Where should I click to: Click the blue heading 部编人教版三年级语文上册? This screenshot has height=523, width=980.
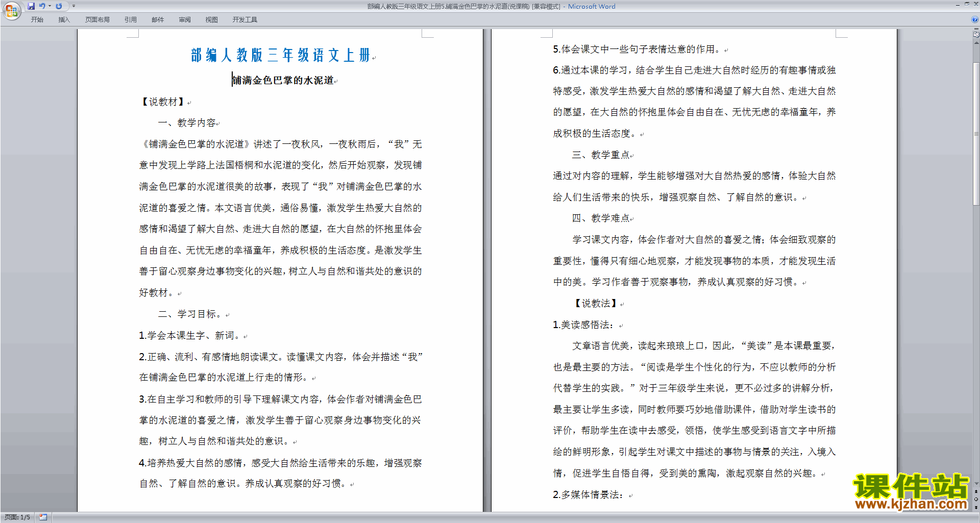click(280, 55)
